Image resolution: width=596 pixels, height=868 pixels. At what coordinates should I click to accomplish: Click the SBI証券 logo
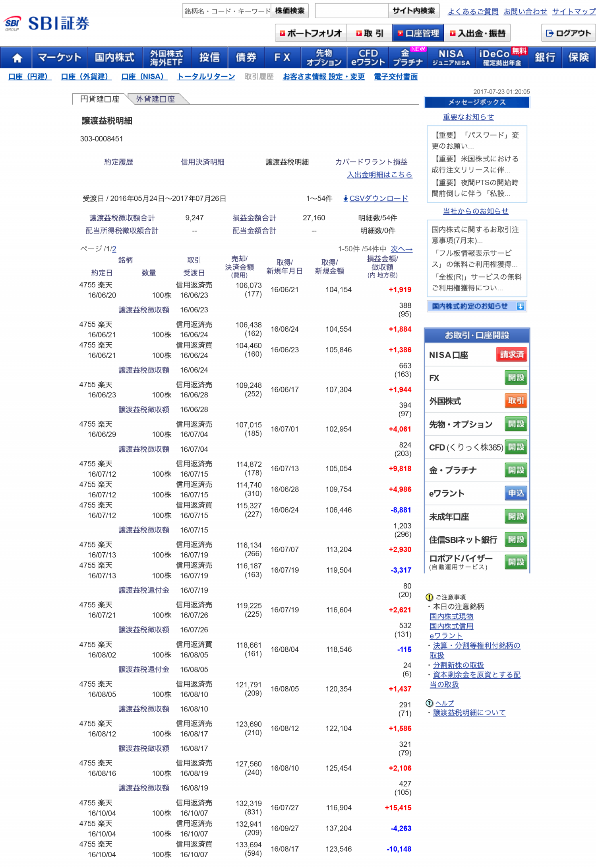tap(47, 23)
